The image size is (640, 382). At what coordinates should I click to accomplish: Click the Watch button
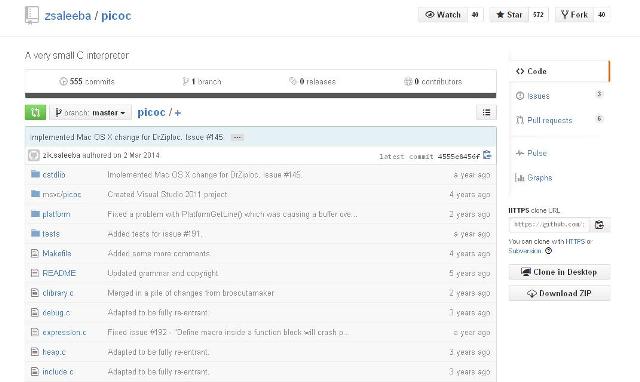(443, 15)
